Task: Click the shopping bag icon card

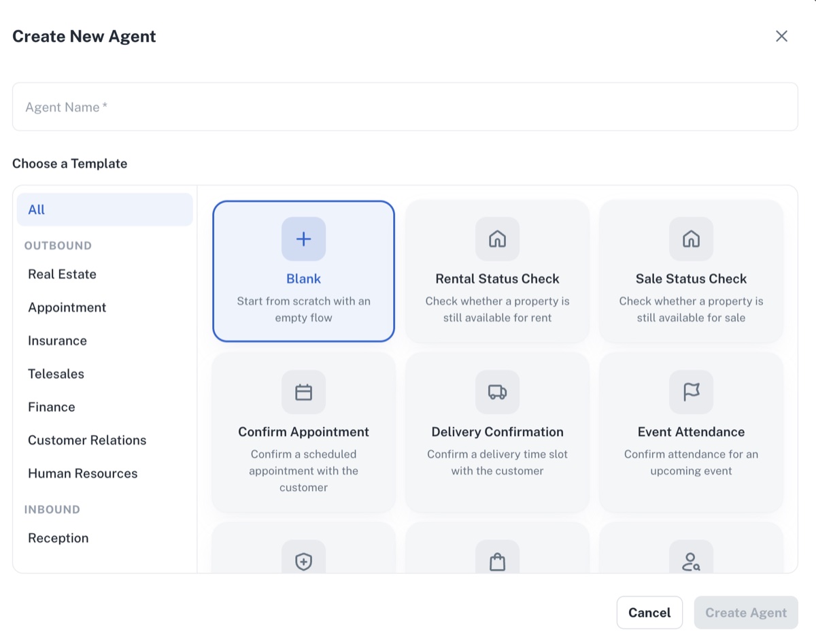Action: [497, 548]
